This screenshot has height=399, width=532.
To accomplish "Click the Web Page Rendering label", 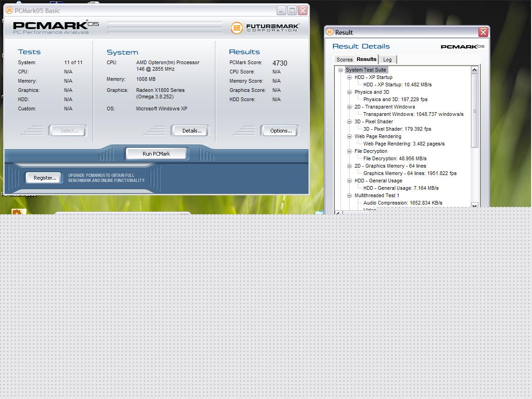I will point(378,136).
